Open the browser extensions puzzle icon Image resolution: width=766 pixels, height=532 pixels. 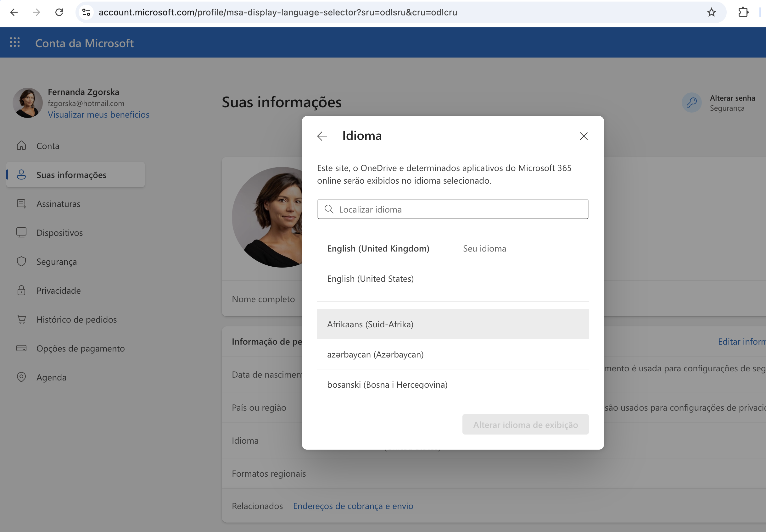744,12
